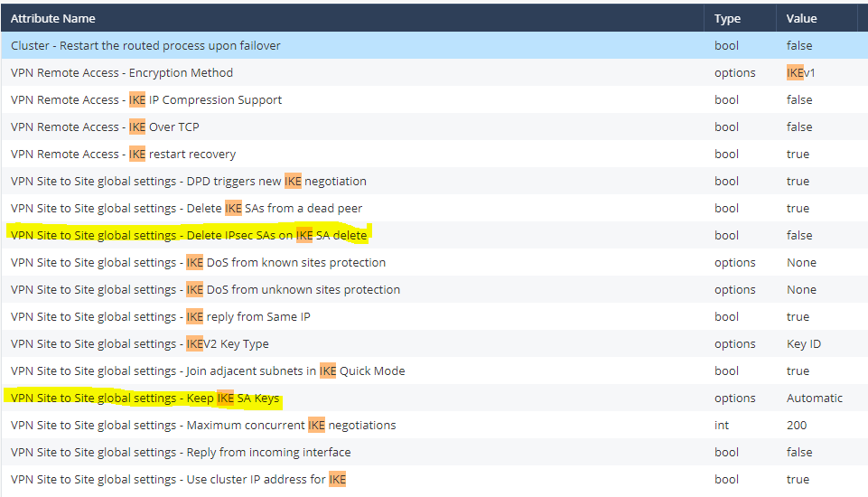Click options type in Keep IKE SA Keys row
The width and height of the screenshot is (868, 497).
tap(734, 399)
